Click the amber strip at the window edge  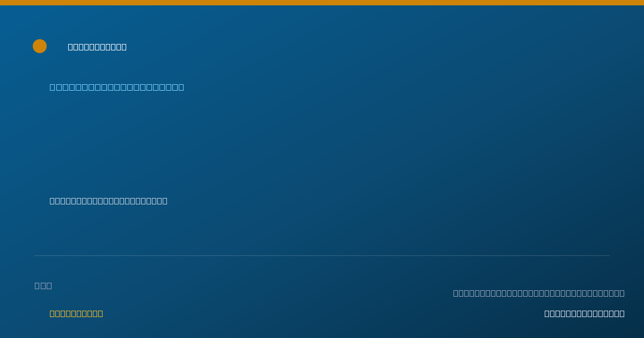[322, 3]
